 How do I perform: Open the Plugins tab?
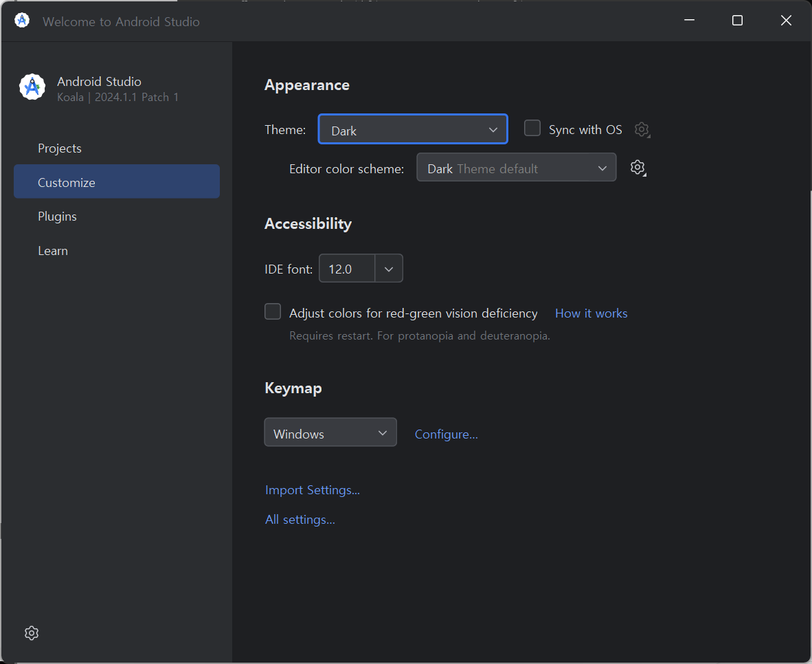(x=117, y=216)
